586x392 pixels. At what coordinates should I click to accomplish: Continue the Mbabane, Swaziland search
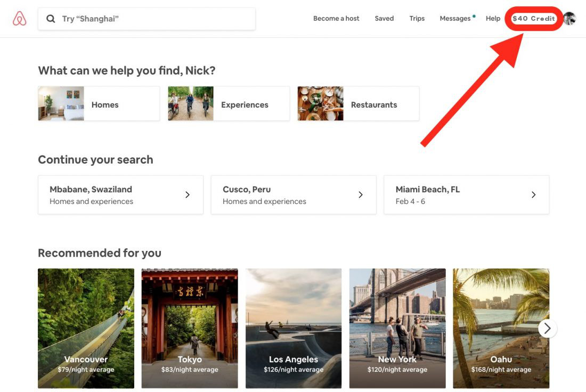(x=121, y=195)
